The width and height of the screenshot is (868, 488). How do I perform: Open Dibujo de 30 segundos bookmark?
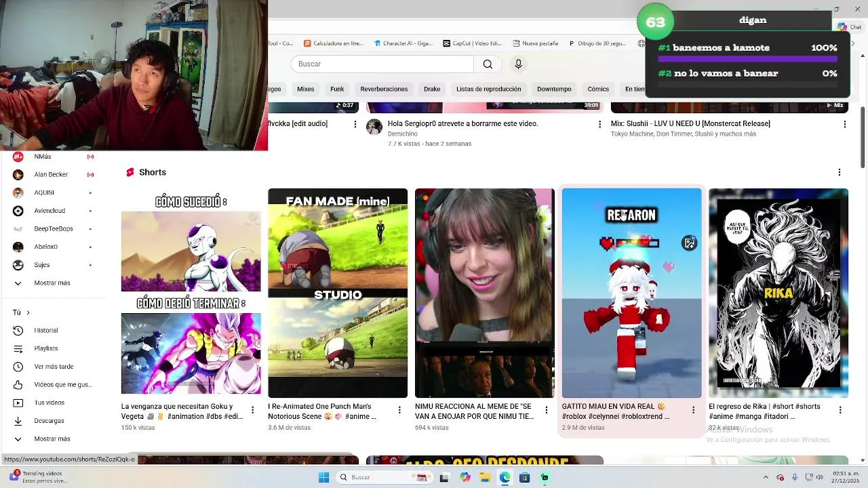pos(597,43)
